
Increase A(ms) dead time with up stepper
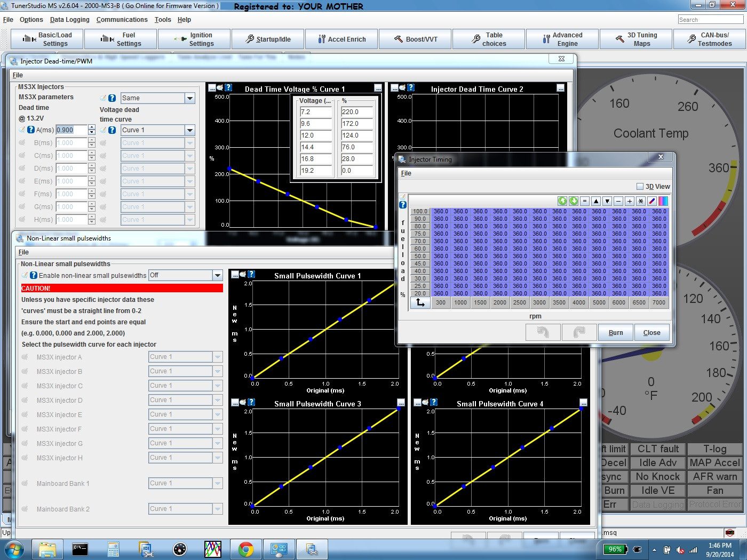tap(92, 127)
